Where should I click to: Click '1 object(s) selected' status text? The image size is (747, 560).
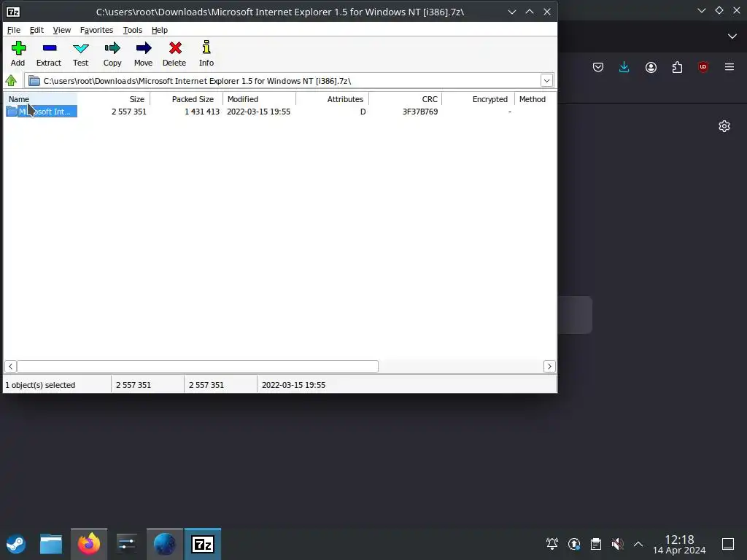(x=41, y=385)
